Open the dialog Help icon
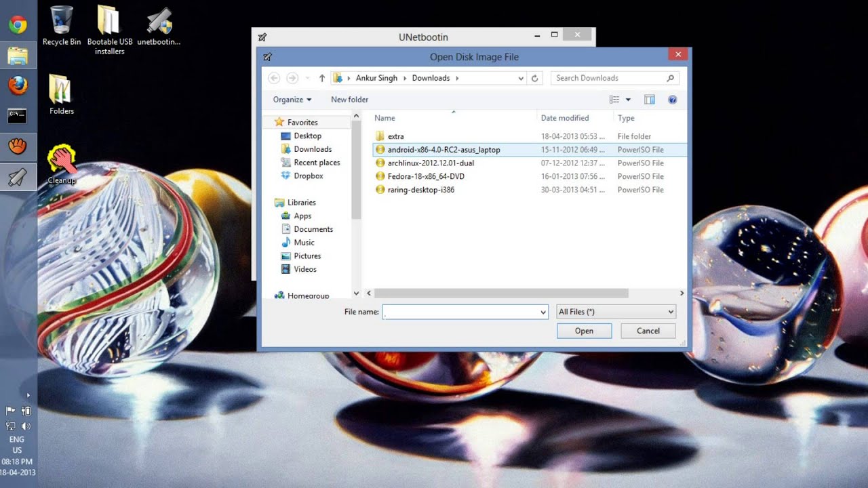 point(673,100)
